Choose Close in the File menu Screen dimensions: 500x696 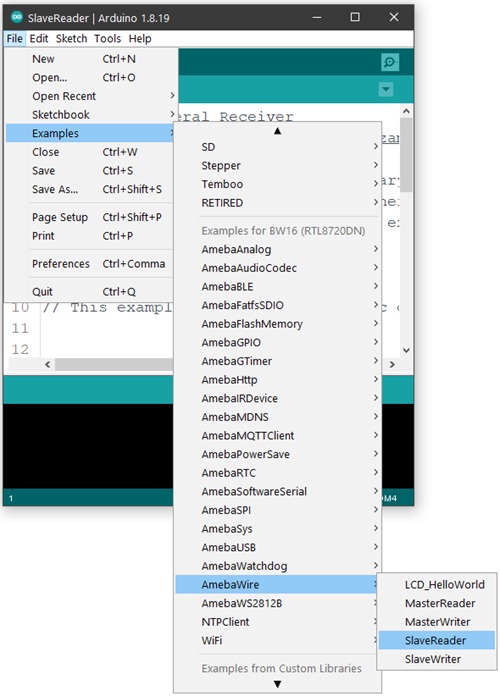(90, 152)
